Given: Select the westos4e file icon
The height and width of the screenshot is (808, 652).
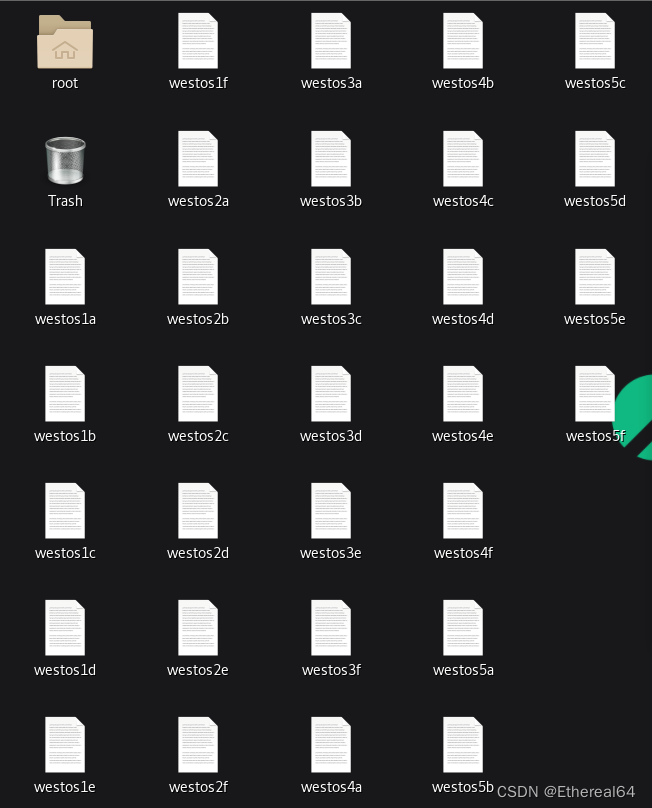Looking at the screenshot, I should click(463, 394).
